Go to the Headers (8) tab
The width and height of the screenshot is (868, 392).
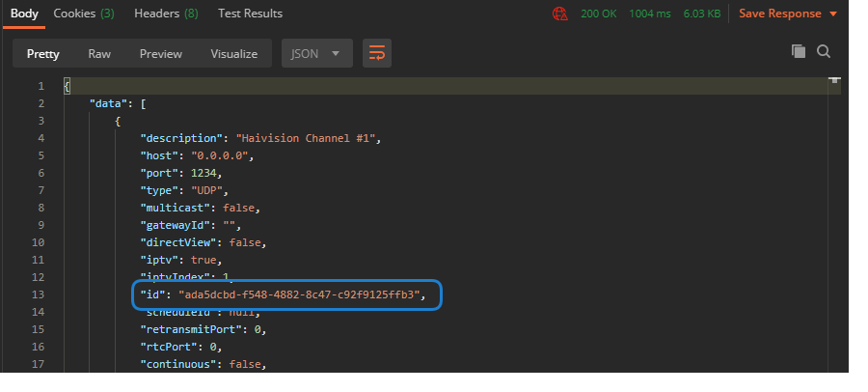[x=166, y=14]
